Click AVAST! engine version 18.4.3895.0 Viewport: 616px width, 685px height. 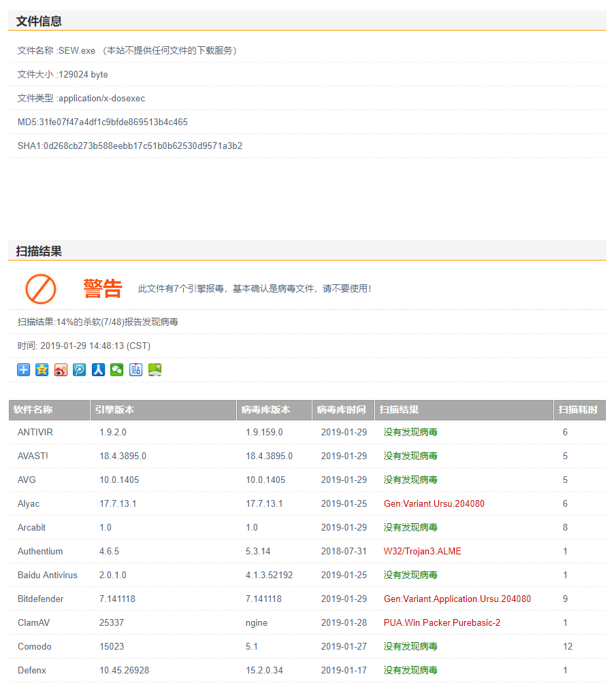pyautogui.click(x=123, y=456)
